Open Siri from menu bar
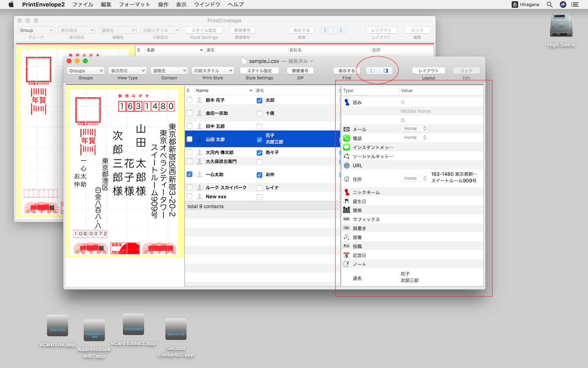Screen dimensions: 588x368 [563, 4]
